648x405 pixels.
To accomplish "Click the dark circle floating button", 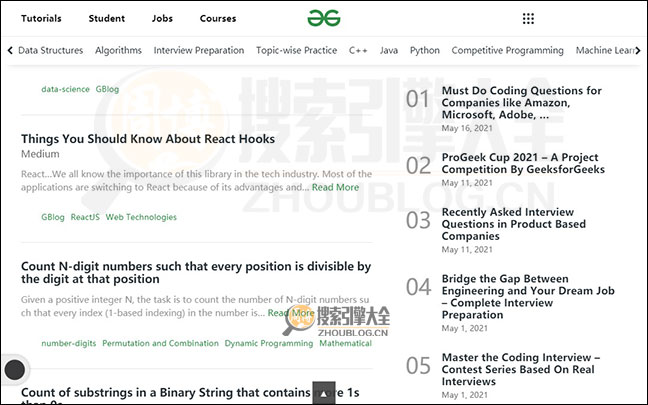I will pyautogui.click(x=15, y=369).
